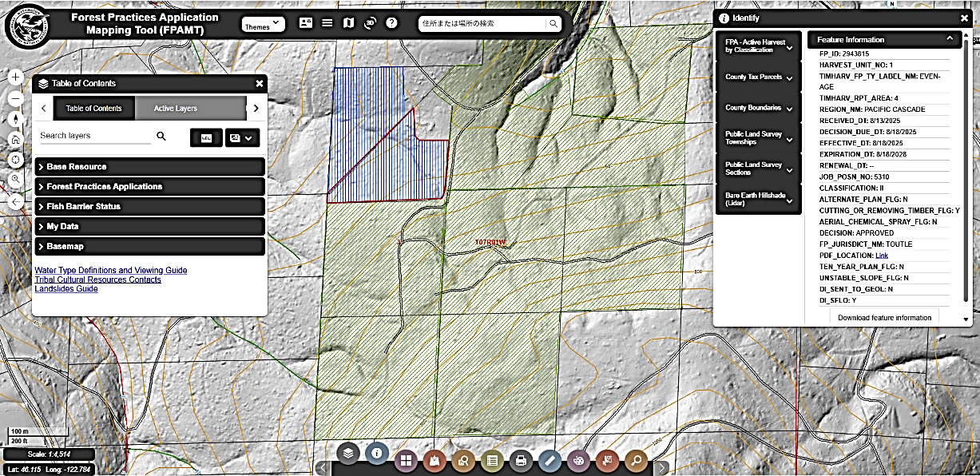Open the Landslides Guide link
Viewport: 980px width, 476px height.
[66, 289]
